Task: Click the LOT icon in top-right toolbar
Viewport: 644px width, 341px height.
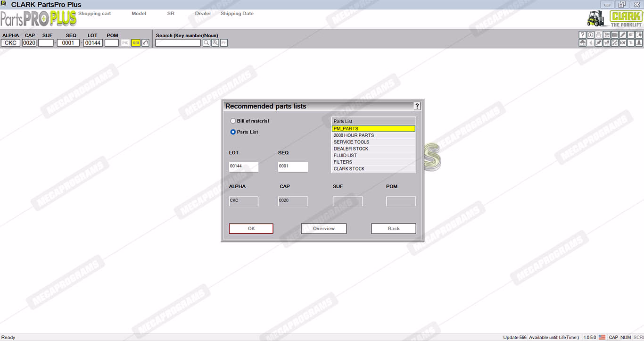Action: [x=623, y=43]
